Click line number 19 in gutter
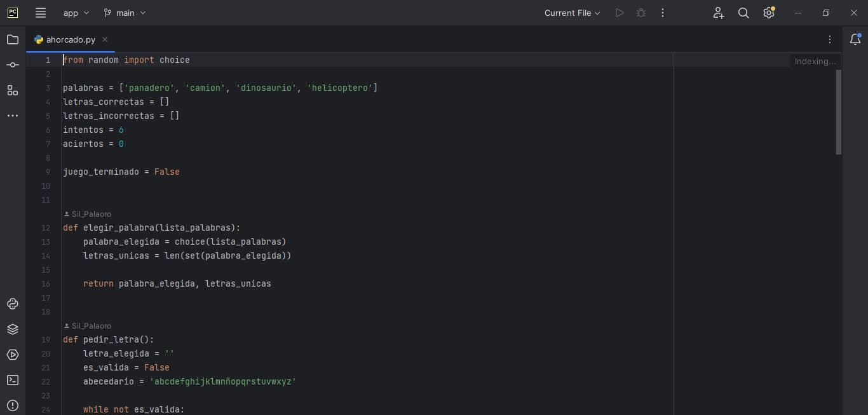868x415 pixels. pyautogui.click(x=46, y=339)
